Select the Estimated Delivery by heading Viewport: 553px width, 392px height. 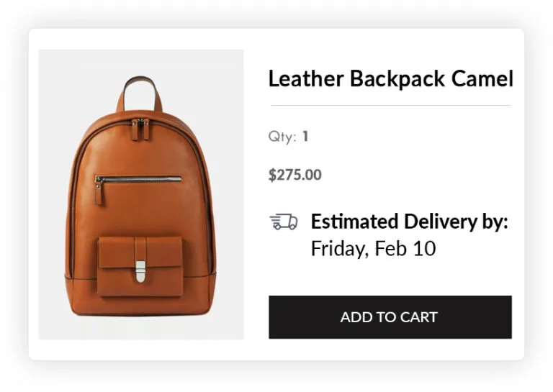(409, 222)
